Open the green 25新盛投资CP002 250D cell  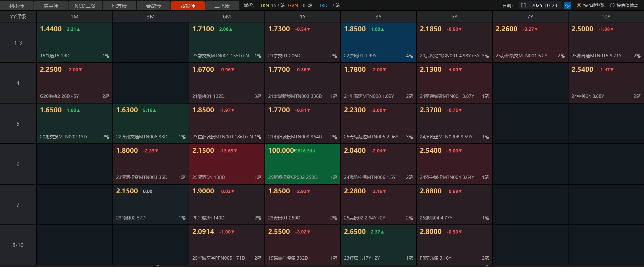point(303,164)
